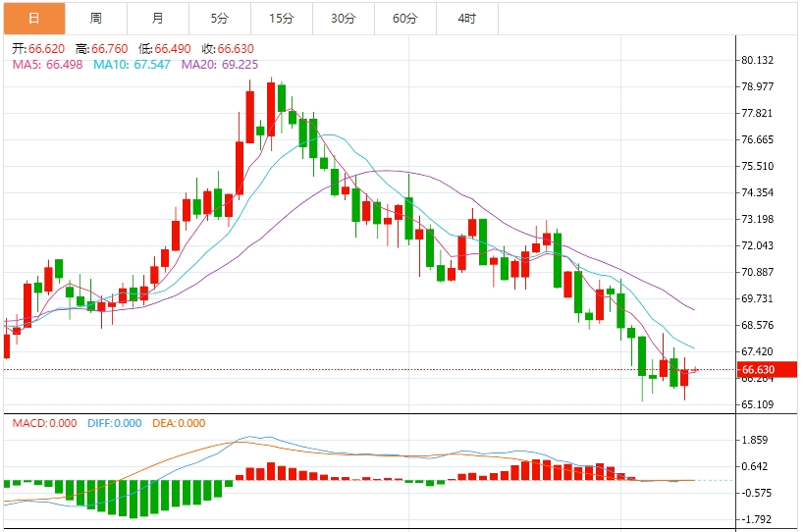This screenshot has width=804, height=532.
Task: Click the 1.859 MACD axis label
Action: [755, 440]
